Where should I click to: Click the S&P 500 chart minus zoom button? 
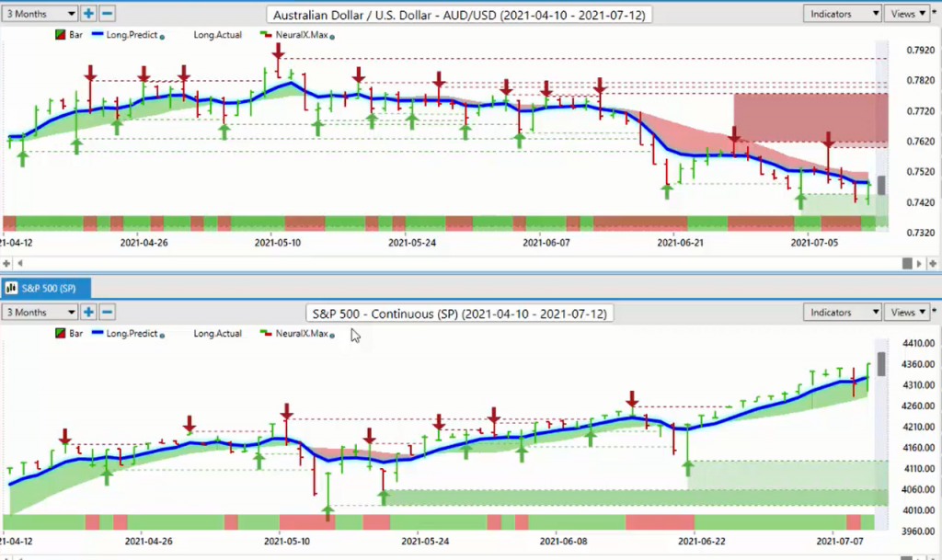107,312
